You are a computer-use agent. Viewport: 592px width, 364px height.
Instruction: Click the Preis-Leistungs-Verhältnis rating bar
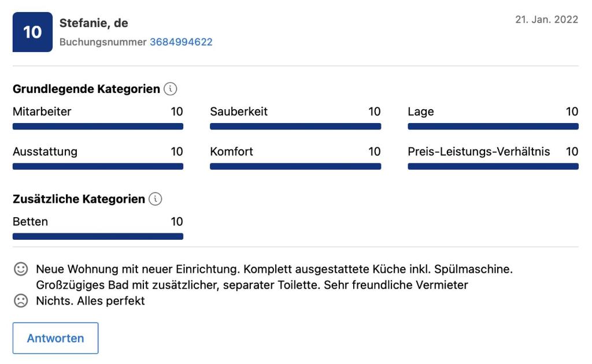click(x=493, y=166)
